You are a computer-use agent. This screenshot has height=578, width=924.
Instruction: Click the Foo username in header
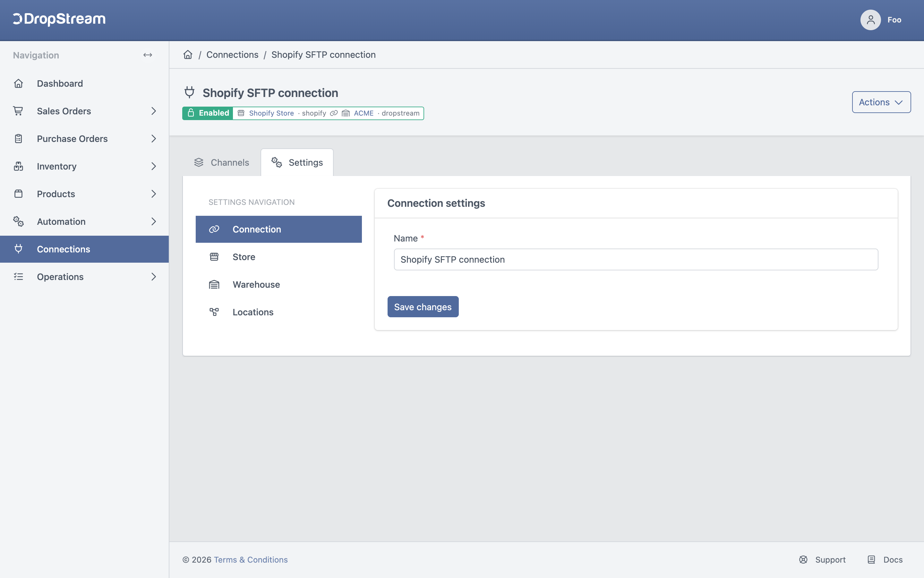point(894,20)
